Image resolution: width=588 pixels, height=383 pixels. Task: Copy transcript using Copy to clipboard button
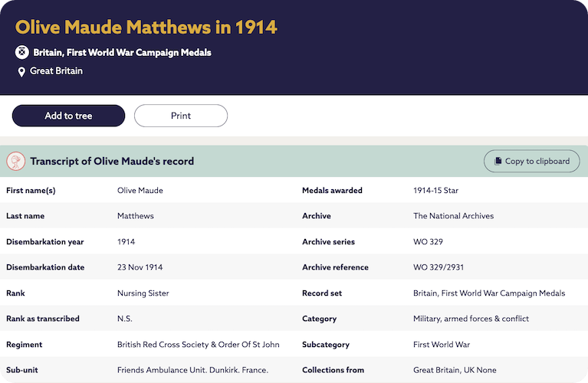tap(531, 162)
